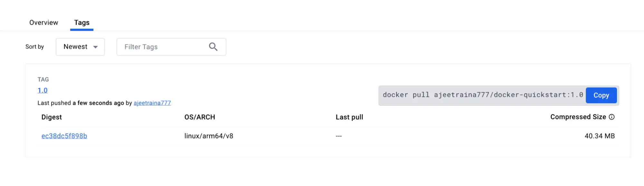Image resolution: width=644 pixels, height=186 pixels.
Task: Click the Last pull column header
Action: pyautogui.click(x=349, y=117)
